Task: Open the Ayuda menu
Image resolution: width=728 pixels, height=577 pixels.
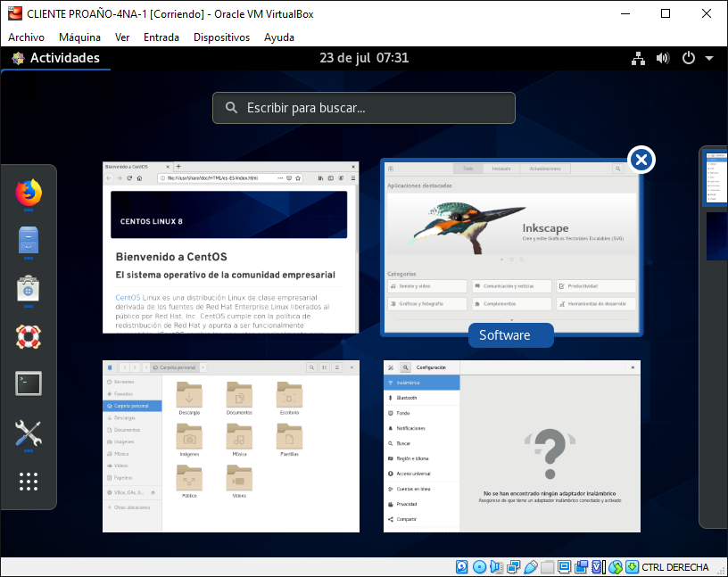Action: (279, 37)
